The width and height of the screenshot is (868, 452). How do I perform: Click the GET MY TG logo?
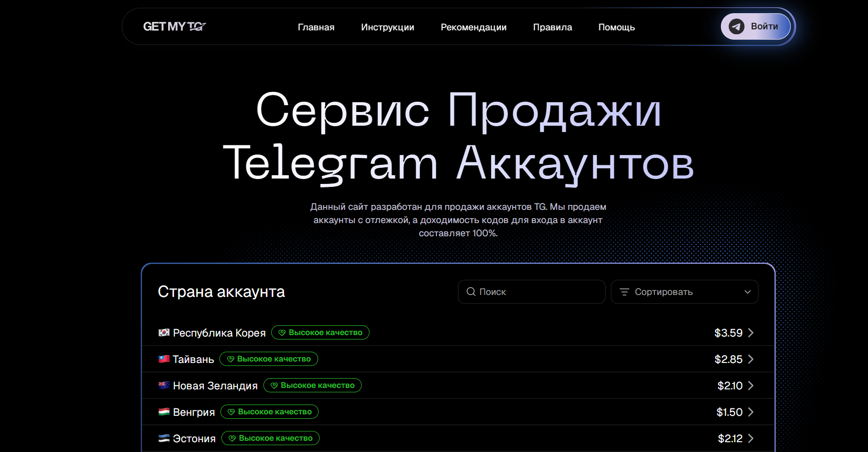click(174, 27)
